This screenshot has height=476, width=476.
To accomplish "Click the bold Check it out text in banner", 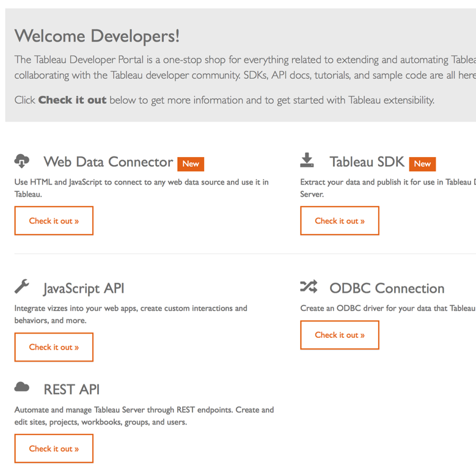I will (72, 100).
